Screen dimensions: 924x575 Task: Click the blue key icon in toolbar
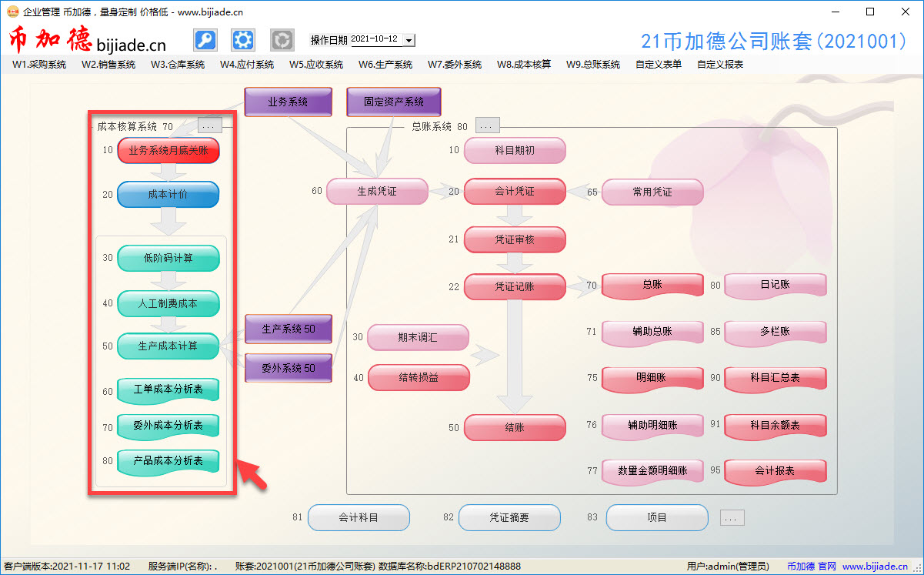coord(205,40)
